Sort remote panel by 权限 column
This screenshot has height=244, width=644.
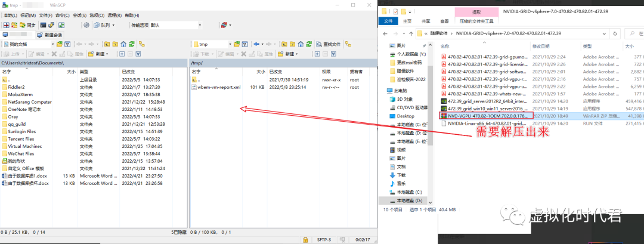click(335, 72)
